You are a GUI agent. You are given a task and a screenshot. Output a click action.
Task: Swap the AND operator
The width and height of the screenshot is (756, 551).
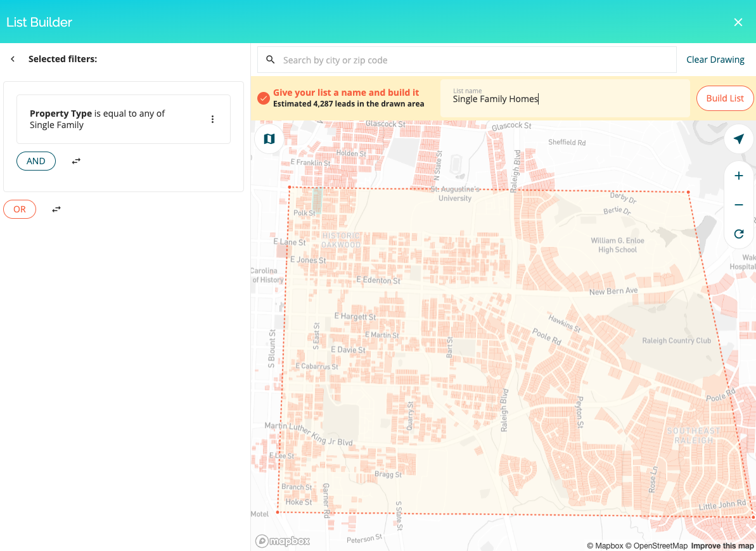(x=76, y=161)
